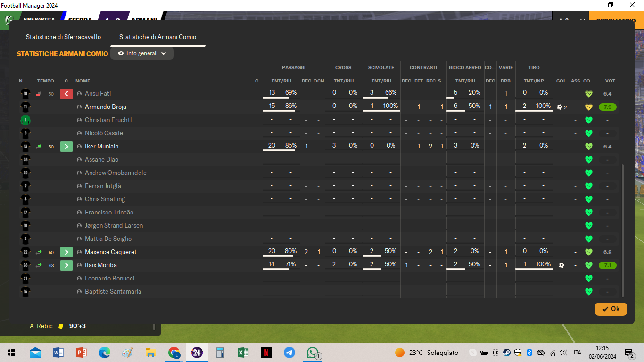
Task: Click the SCIVOLATE column group header
Action: pos(381,68)
